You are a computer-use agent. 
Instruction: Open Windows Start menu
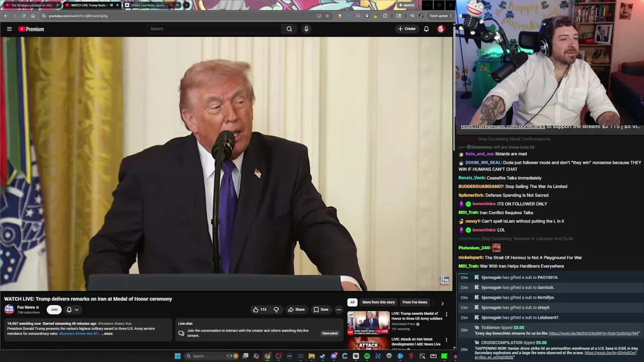pos(177,356)
